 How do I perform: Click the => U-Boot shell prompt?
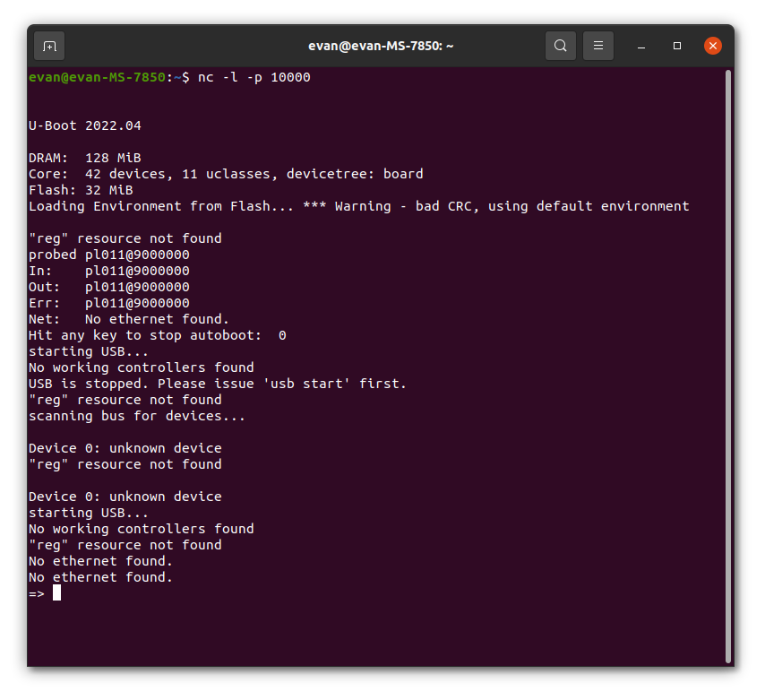(x=36, y=592)
